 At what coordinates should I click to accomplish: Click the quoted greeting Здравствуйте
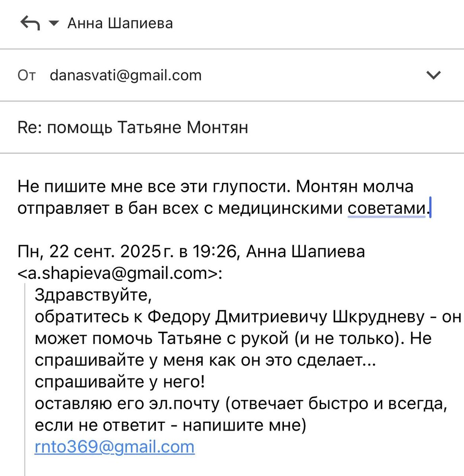[93, 295]
